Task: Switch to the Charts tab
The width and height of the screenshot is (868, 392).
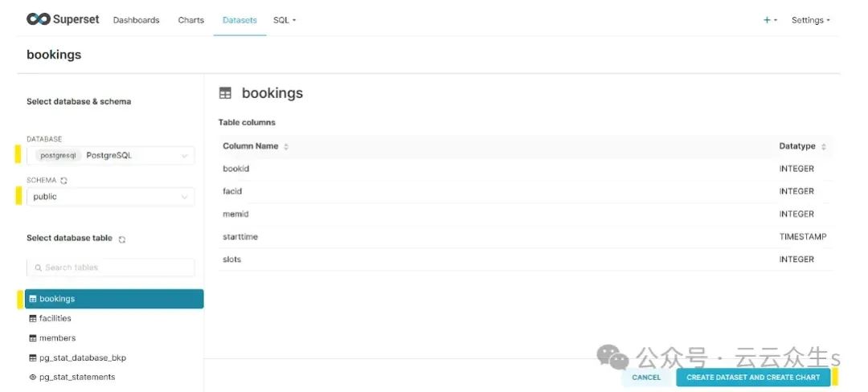Action: click(x=190, y=20)
